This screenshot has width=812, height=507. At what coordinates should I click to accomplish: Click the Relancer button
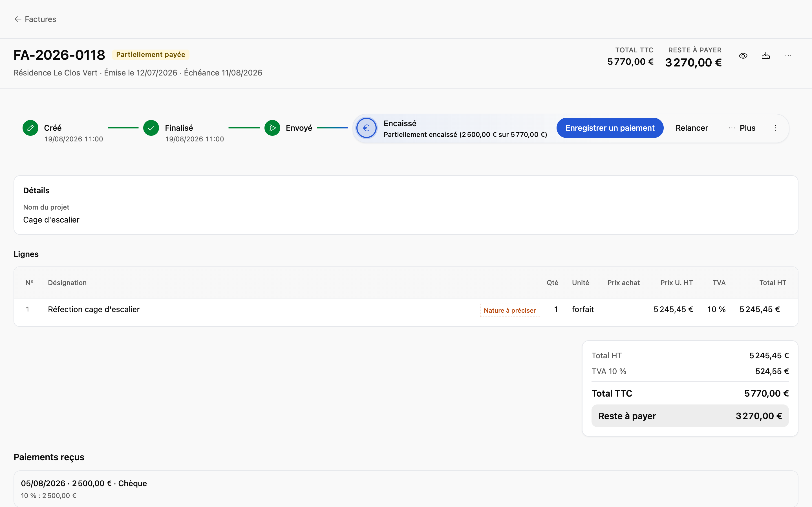pos(692,128)
